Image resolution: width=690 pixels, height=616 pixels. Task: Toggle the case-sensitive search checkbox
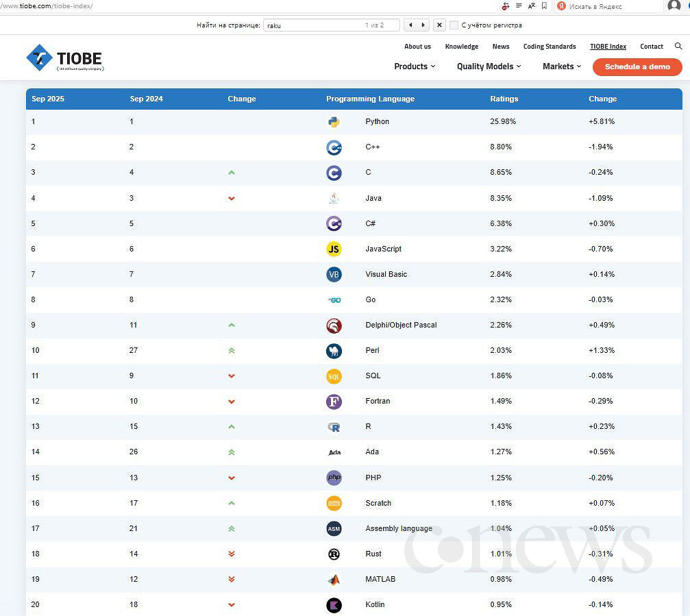(454, 25)
